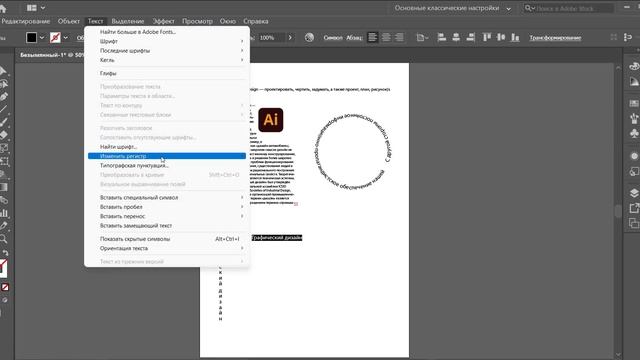Open the Абзац panel link
Image resolution: width=640 pixels, height=360 pixels.
[x=354, y=38]
